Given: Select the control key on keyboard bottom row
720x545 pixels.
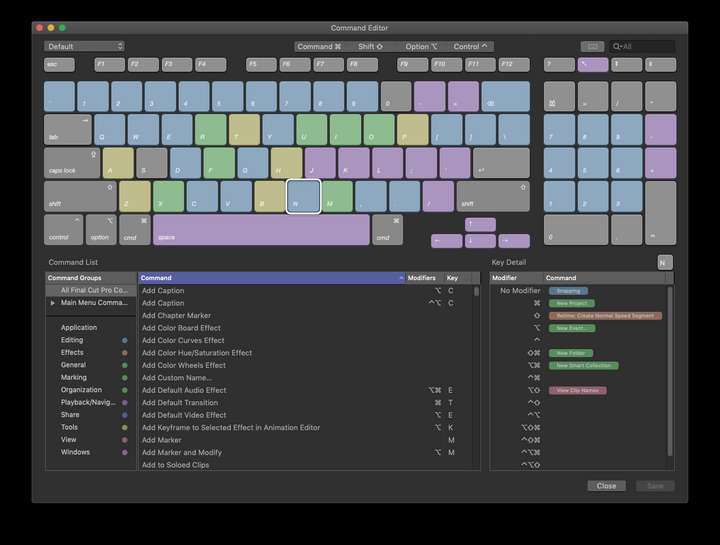Looking at the screenshot, I should (x=63, y=230).
